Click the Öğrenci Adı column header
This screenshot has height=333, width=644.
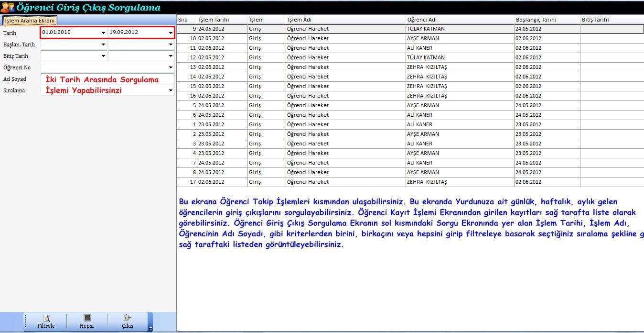coord(459,20)
